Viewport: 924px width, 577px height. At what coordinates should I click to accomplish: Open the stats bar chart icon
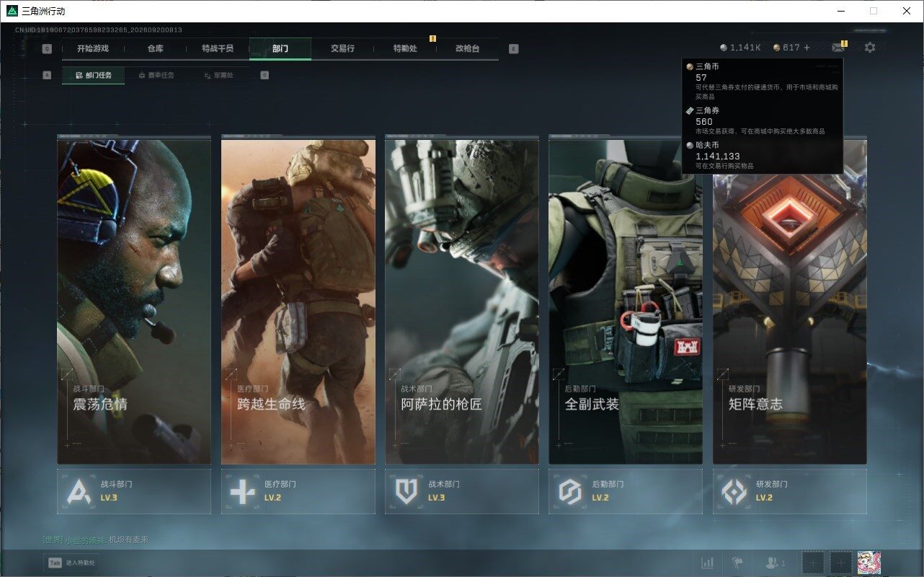point(708,563)
